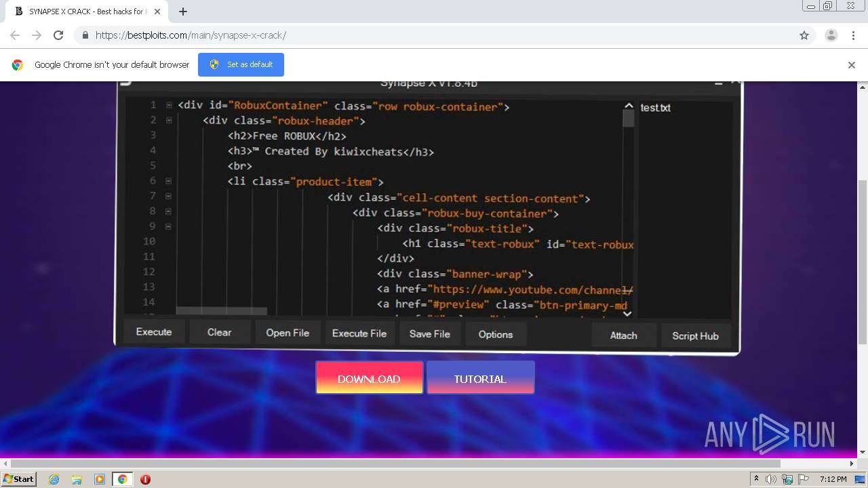The width and height of the screenshot is (868, 488).
Task: Click the 'Free ROBUX' heading code line
Action: coord(288,136)
